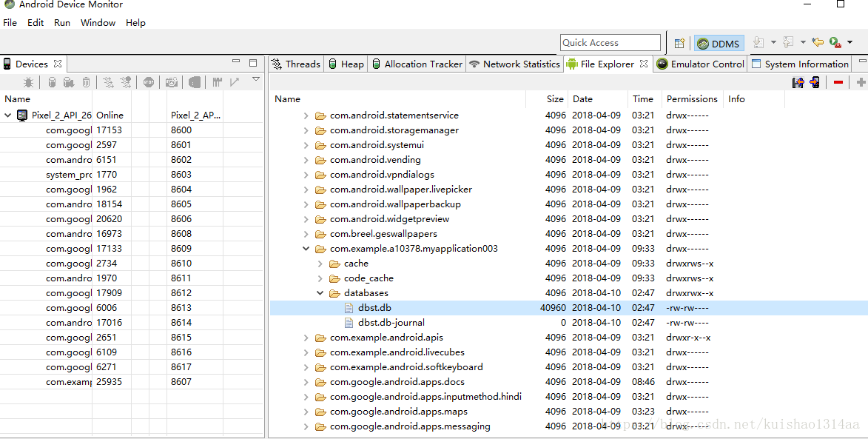Select the DDMS perspective button
Viewport: 868px width, 439px height.
tap(719, 43)
